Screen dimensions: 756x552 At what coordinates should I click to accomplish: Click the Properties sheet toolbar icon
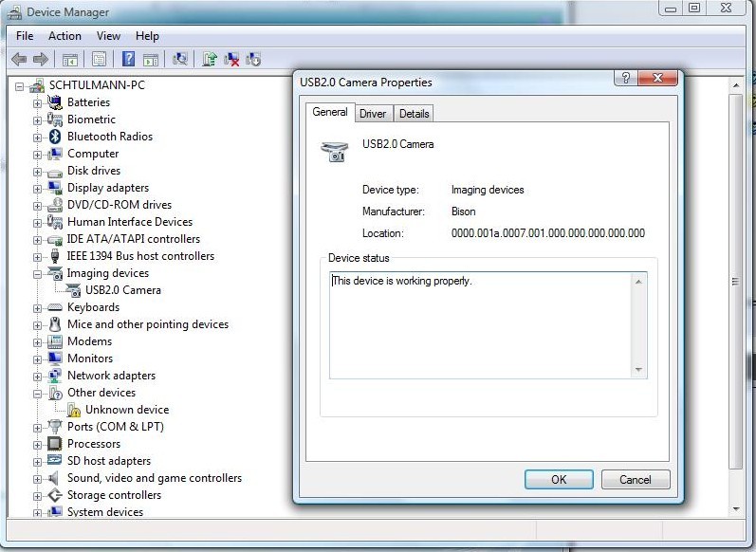99,60
